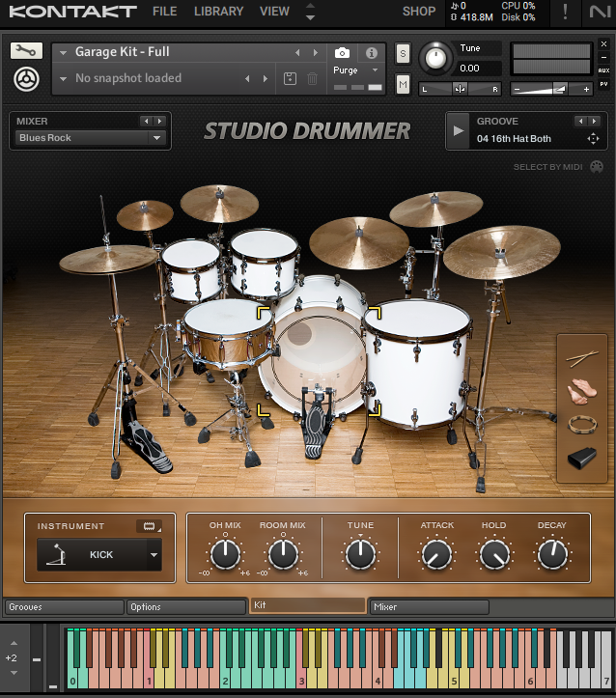Screen dimensions: 616x698
Task: Shift keyboard octave down arrow
Action: 14,673
